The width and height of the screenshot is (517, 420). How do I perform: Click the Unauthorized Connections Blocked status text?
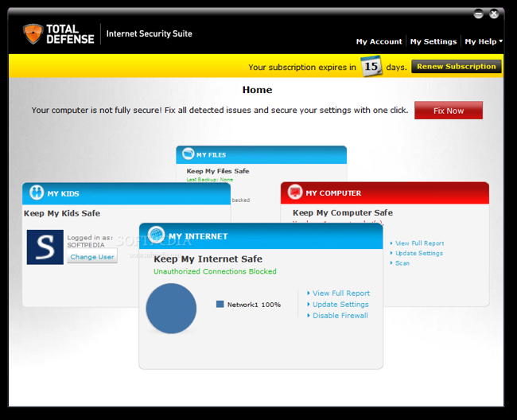pyautogui.click(x=215, y=271)
